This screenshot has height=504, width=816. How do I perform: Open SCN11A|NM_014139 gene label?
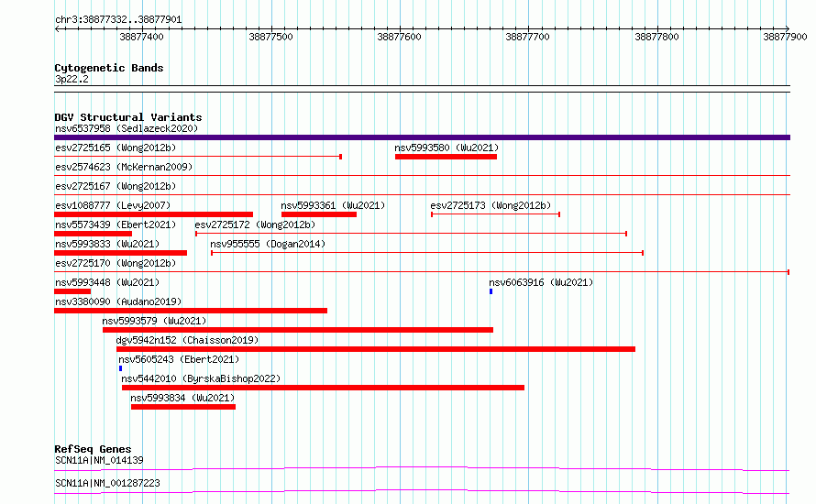pos(99,460)
